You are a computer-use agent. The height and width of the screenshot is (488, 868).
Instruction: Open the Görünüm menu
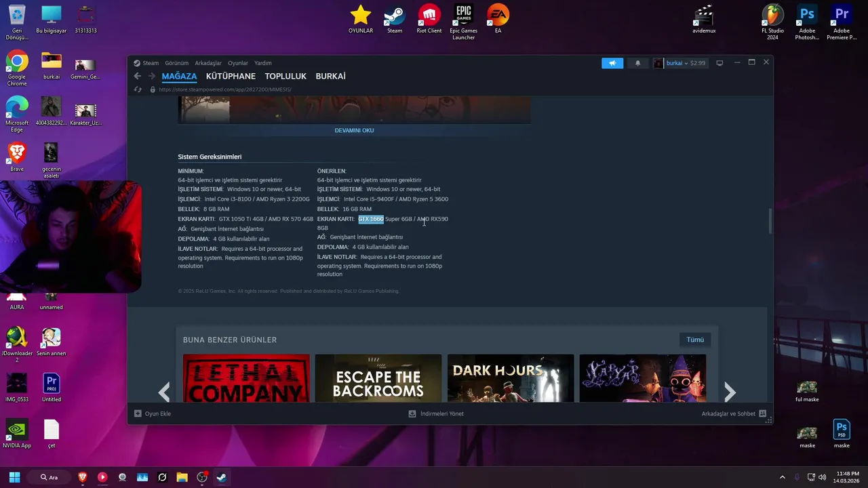coord(177,63)
